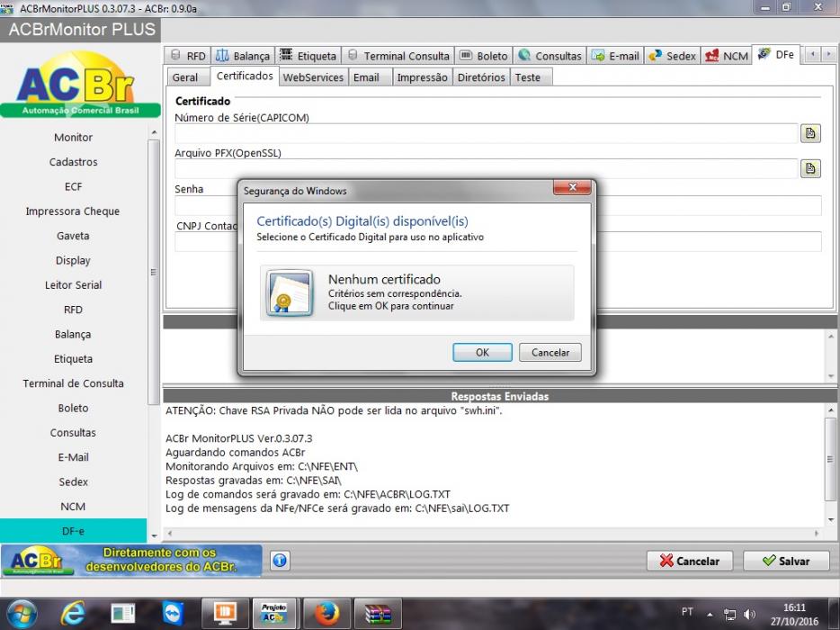The width and height of the screenshot is (840, 630).
Task: Select E-Mail in the sidebar
Action: (74, 458)
